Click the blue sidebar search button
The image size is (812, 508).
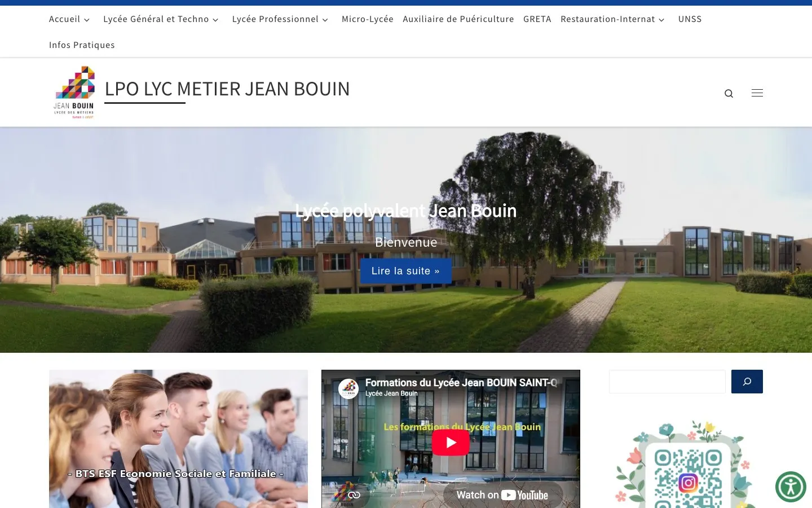point(747,382)
